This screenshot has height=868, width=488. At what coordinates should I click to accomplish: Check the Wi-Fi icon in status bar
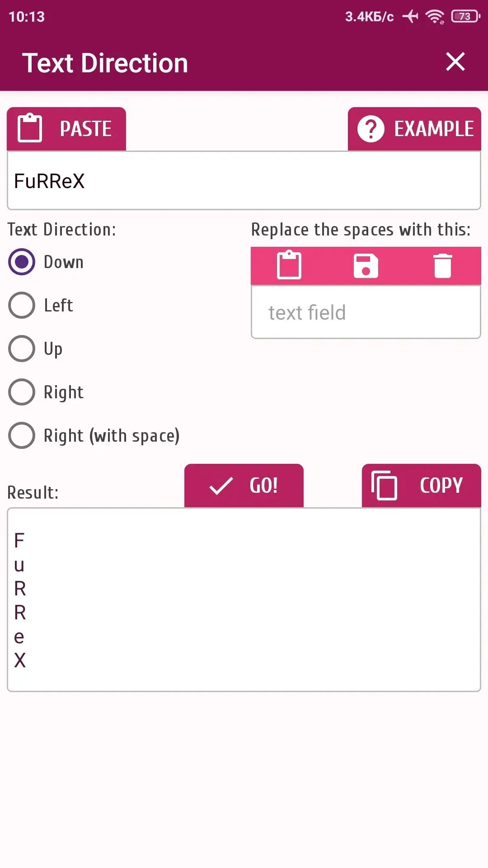coord(435,17)
